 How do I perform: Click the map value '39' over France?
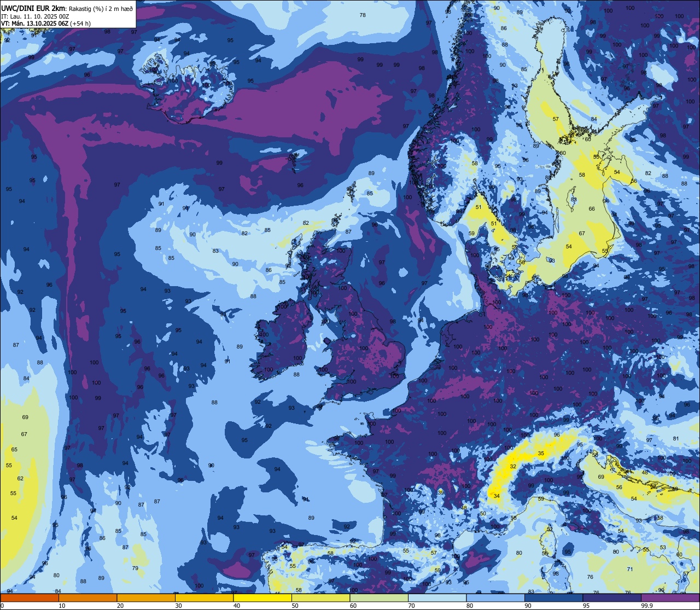pos(441,492)
